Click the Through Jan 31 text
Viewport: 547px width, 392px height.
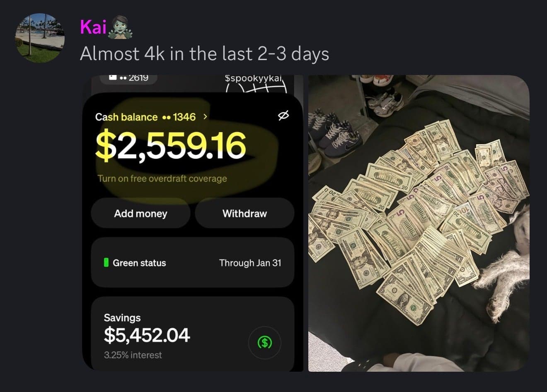pos(250,263)
